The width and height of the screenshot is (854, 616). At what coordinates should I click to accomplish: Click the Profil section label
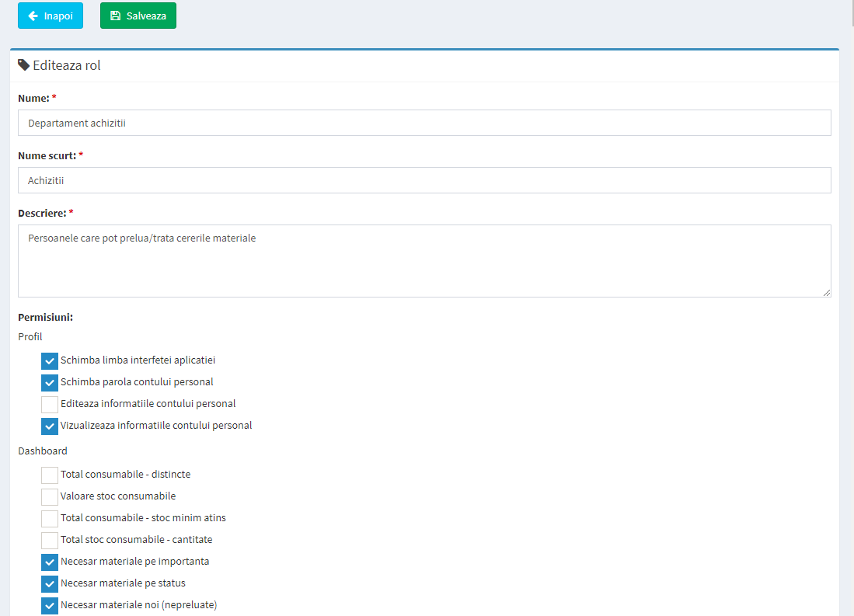click(x=30, y=336)
